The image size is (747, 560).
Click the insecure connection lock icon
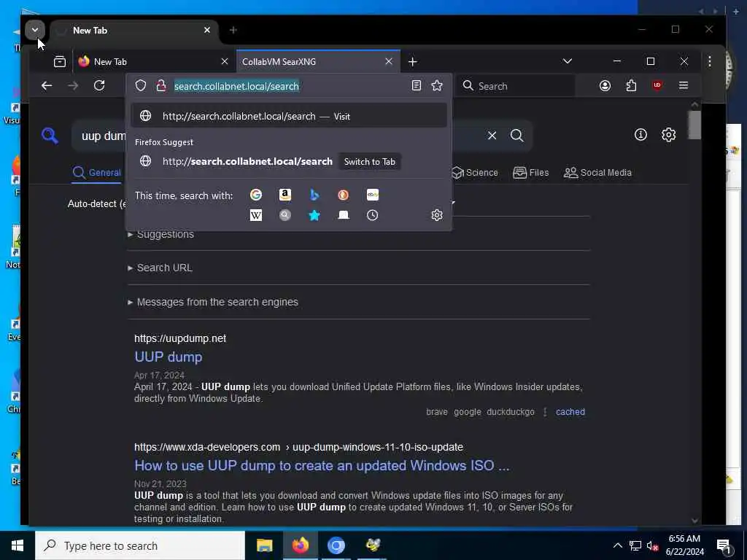(161, 86)
